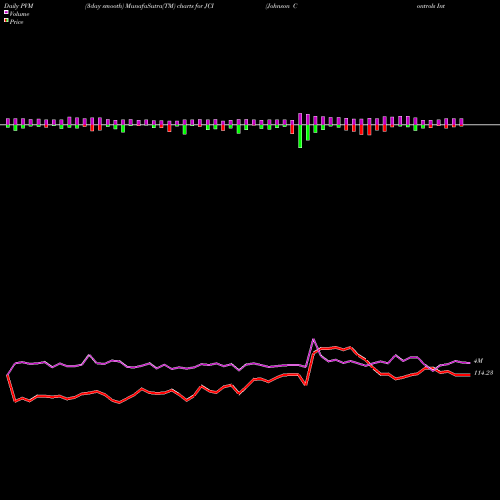Click the '114.23' price value label

tap(483, 373)
